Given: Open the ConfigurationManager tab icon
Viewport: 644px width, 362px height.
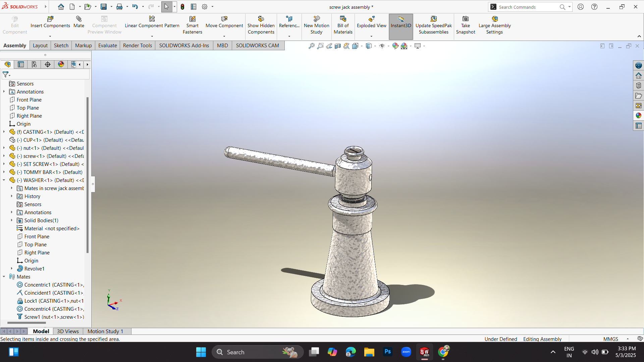Looking at the screenshot, I should [x=34, y=64].
